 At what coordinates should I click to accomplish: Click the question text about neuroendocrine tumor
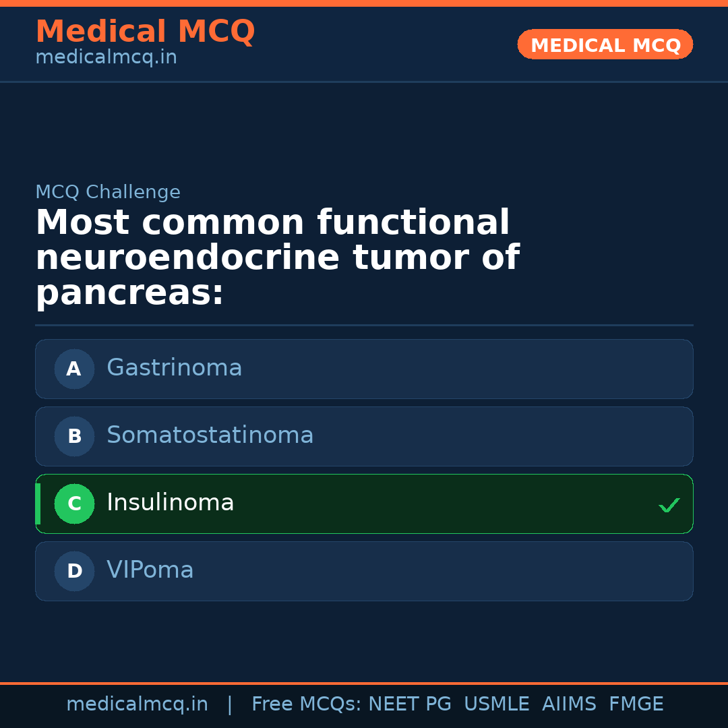pyautogui.click(x=276, y=257)
